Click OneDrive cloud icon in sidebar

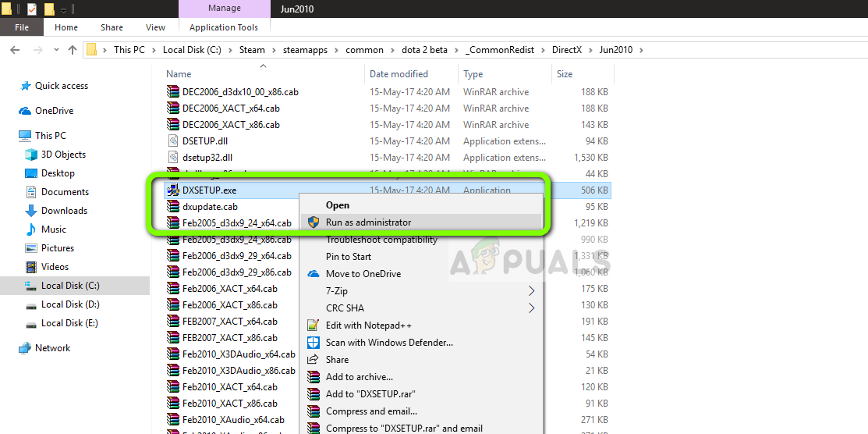click(x=25, y=111)
